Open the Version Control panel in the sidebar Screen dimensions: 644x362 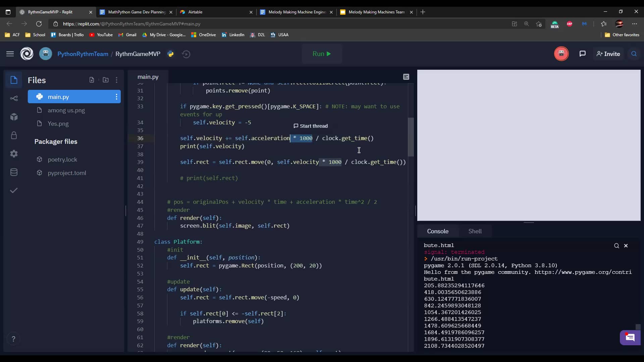point(14,98)
